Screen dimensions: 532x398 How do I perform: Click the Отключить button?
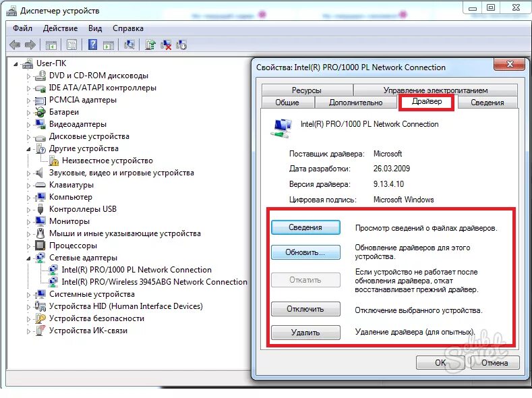coord(305,309)
